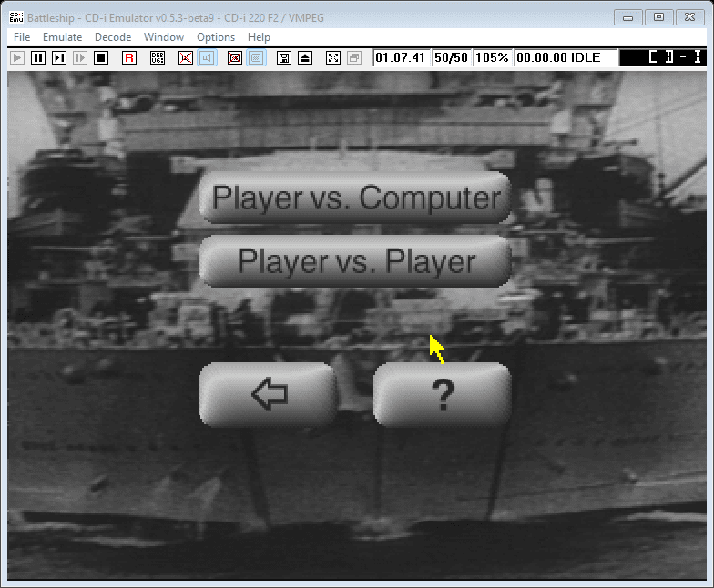Open the debugger via DEBUG icon

tap(158, 57)
